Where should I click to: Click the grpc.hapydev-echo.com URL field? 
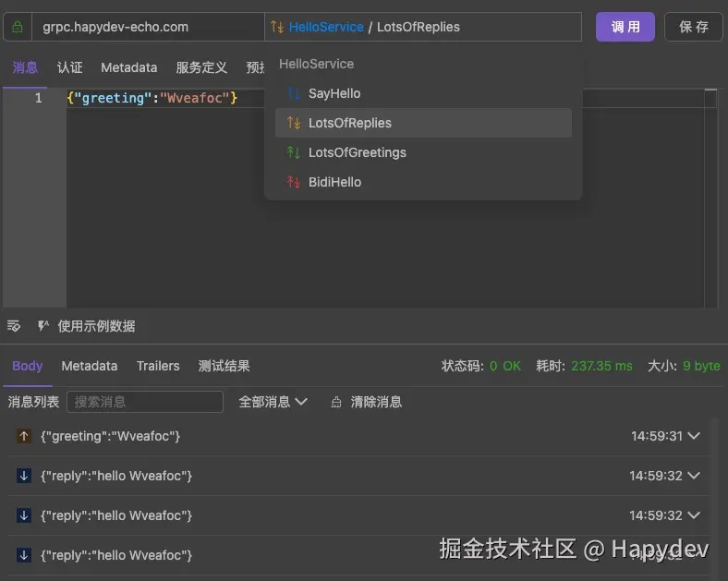[x=148, y=27]
